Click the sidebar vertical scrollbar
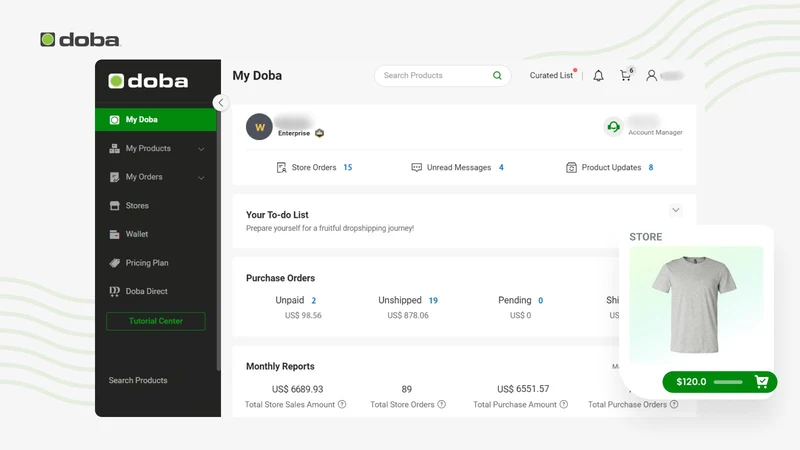This screenshot has height=450, width=800. 219,240
